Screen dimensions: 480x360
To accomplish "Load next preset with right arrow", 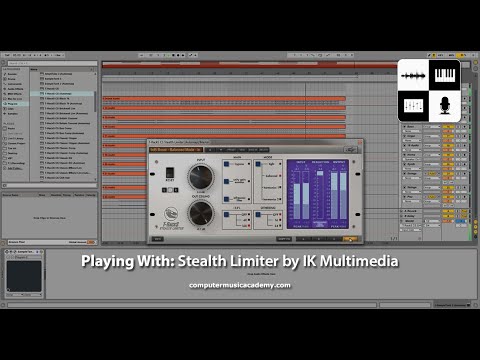I will 221,150.
